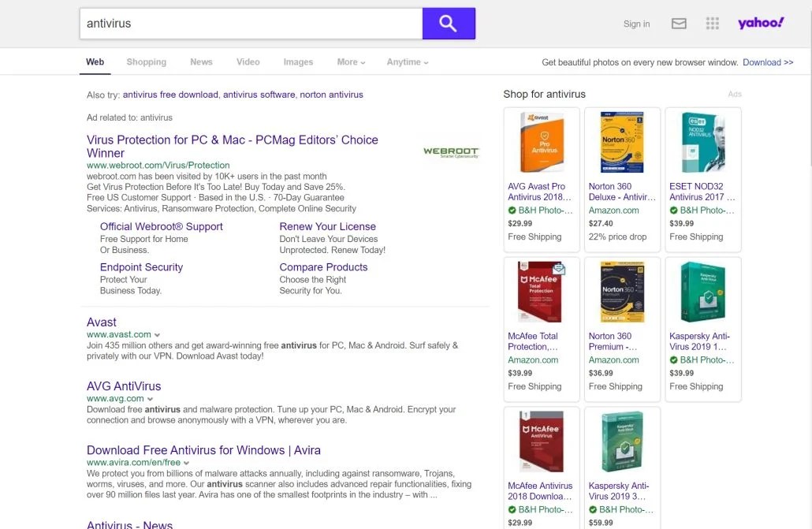
Task: Click the purple search magnifier button
Action: click(x=449, y=24)
